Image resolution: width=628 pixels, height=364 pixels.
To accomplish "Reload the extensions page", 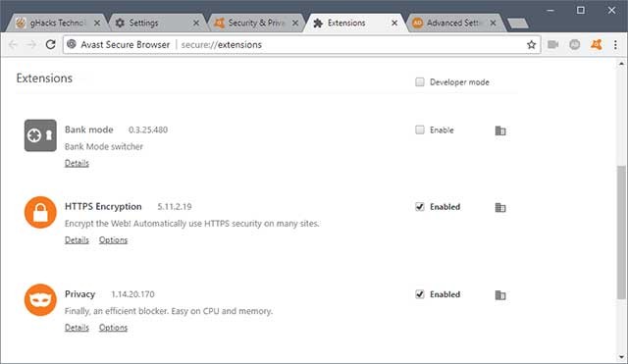I will point(50,44).
